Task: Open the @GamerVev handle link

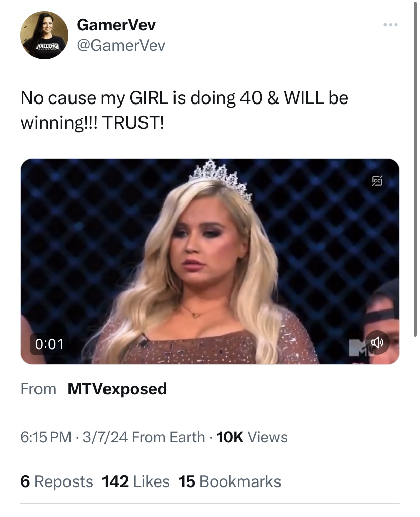Action: tap(121, 45)
